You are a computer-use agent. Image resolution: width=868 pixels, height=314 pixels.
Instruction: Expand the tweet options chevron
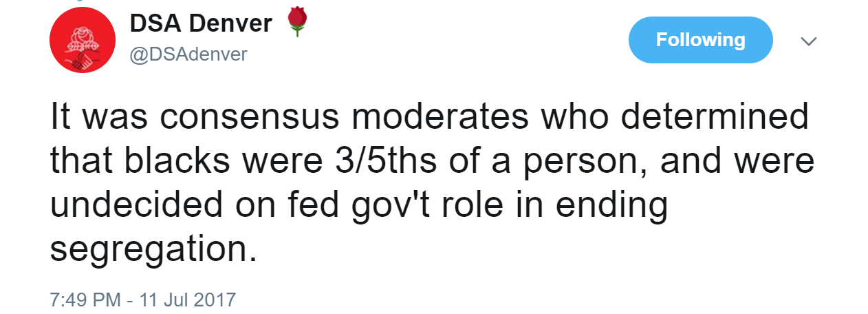point(810,41)
